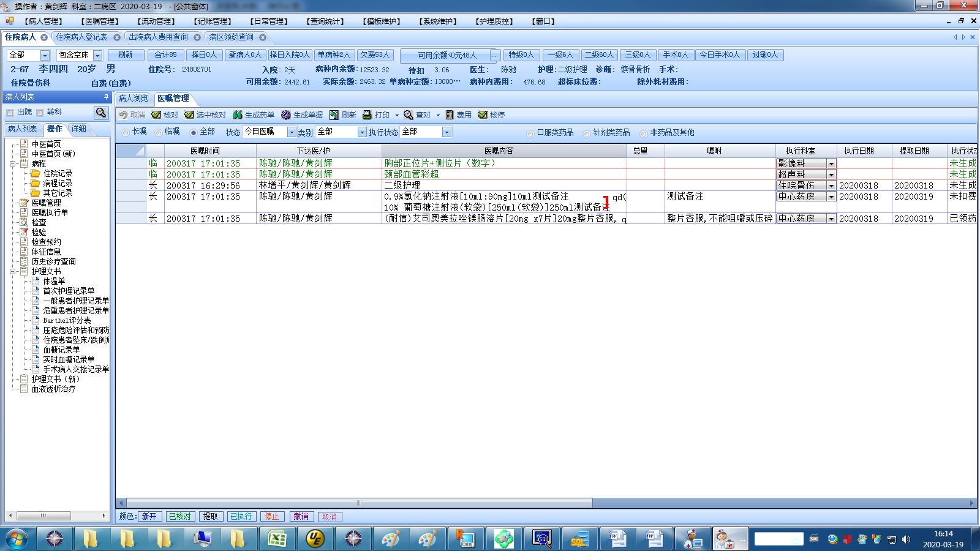Click the Windows Start button

click(17, 539)
